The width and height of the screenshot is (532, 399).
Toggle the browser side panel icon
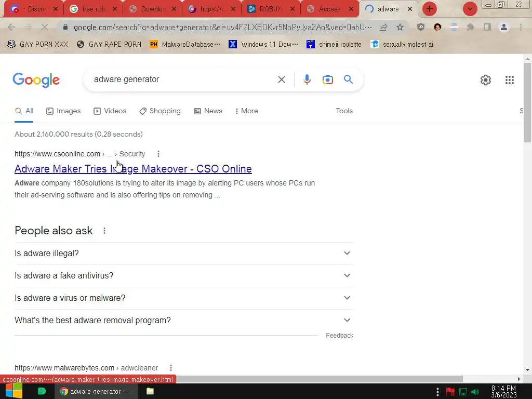(487, 28)
